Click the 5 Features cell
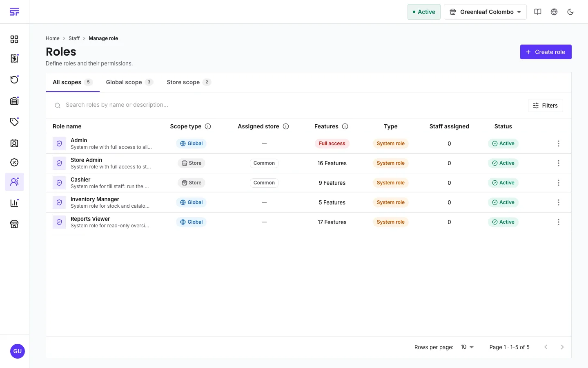The image size is (588, 368). (x=332, y=202)
